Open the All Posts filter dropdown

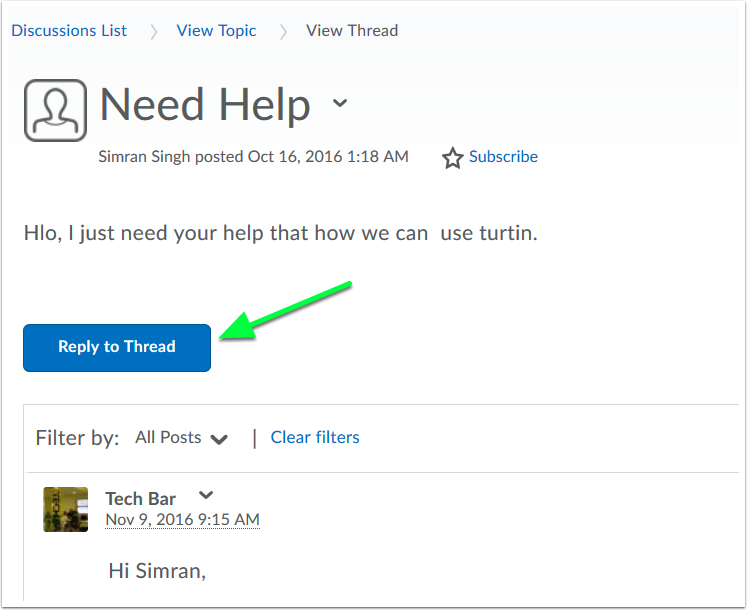(x=182, y=437)
